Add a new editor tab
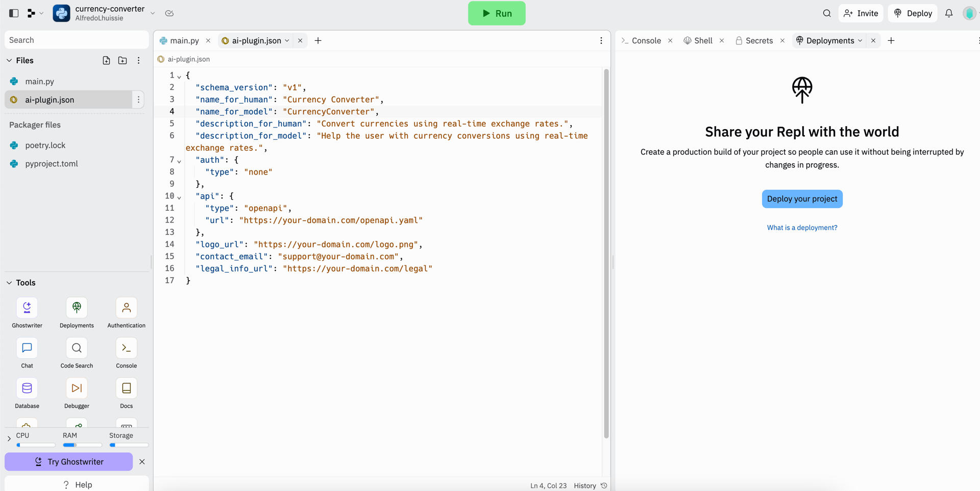980x491 pixels. click(x=318, y=40)
